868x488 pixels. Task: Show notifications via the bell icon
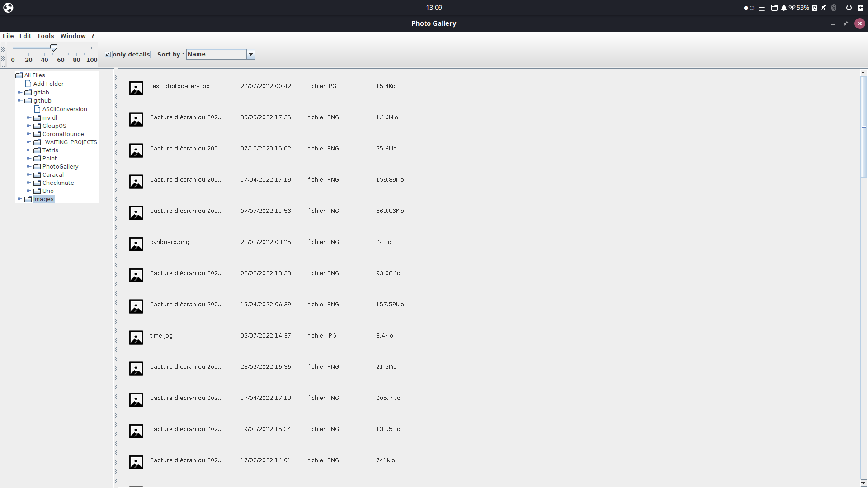[784, 8]
